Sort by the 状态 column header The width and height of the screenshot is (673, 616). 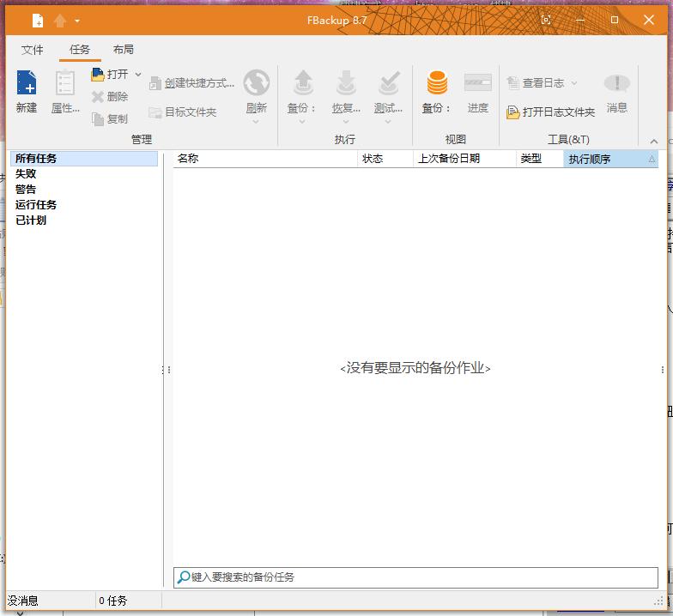(x=385, y=159)
